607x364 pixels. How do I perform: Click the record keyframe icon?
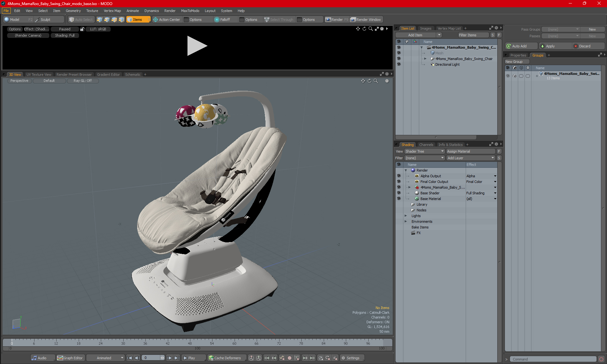(x=289, y=358)
